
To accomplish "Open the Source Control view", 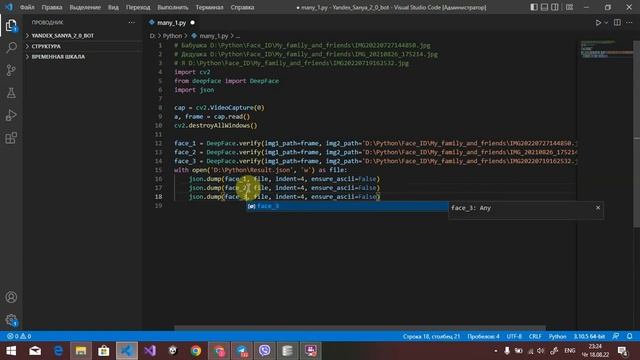I will pyautogui.click(x=11, y=70).
